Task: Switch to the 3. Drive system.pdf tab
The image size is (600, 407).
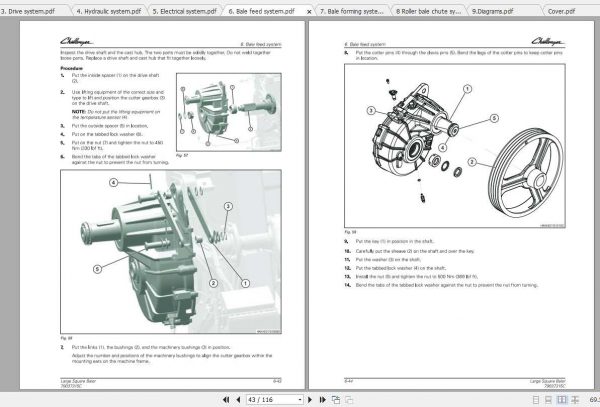Action: click(x=28, y=11)
